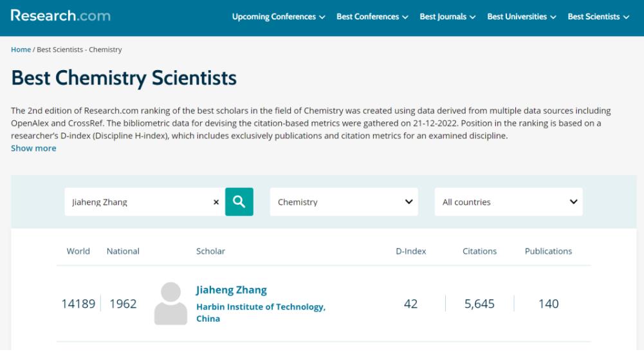Click the D-Index column header
This screenshot has width=644, height=354.
[x=410, y=251]
